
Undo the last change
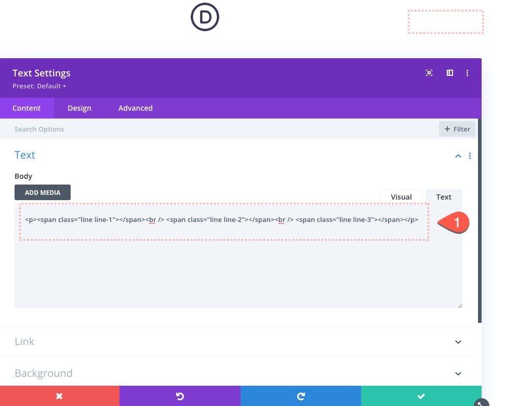[x=180, y=396]
